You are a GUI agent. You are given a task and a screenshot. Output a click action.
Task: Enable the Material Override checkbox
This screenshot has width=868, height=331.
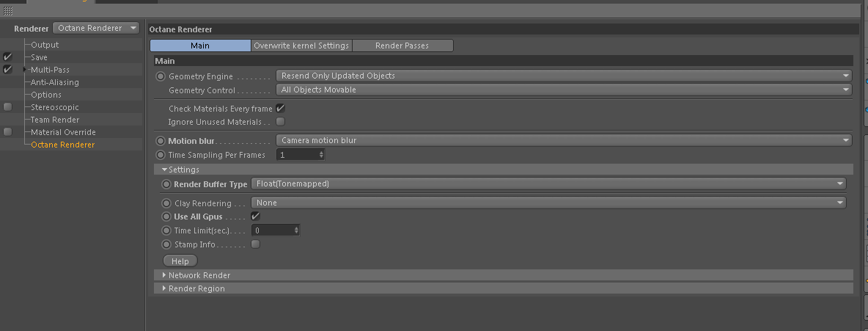pyautogui.click(x=8, y=132)
